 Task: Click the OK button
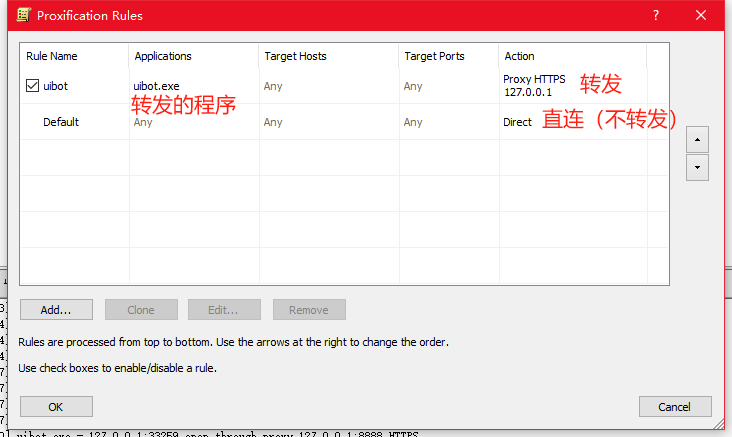pyautogui.click(x=56, y=406)
